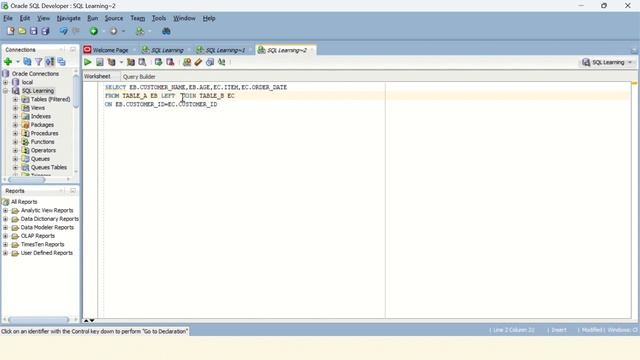
Task: Open the Navigate menu
Action: point(68,18)
